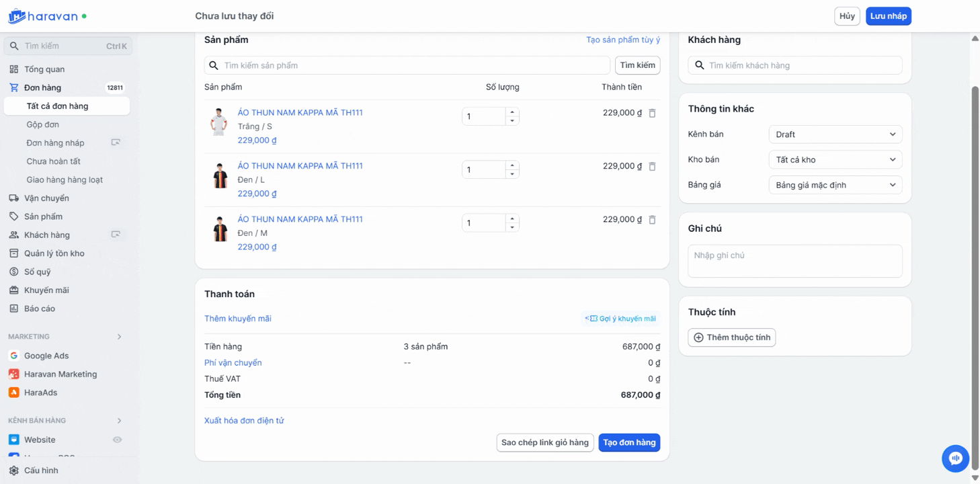Viewport: 980px width, 484px height.
Task: Go to Đơn hàng nháp menu item
Action: tap(56, 143)
